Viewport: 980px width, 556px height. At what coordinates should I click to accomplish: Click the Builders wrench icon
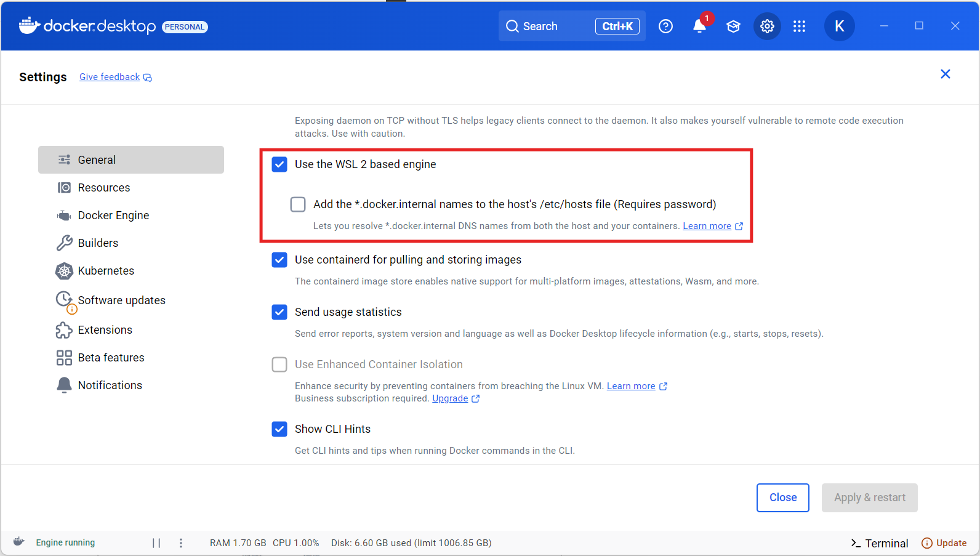[x=64, y=243]
